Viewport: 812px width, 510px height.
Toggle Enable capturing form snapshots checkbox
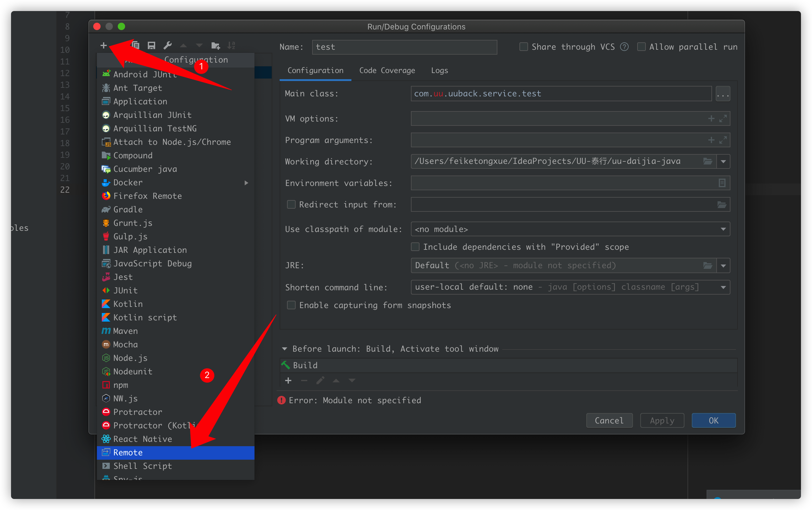tap(291, 305)
